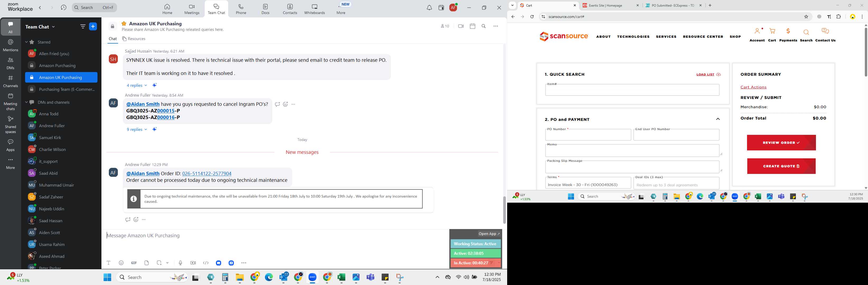Switch to the PO Submitted ECExpress browser tab

coord(673,5)
